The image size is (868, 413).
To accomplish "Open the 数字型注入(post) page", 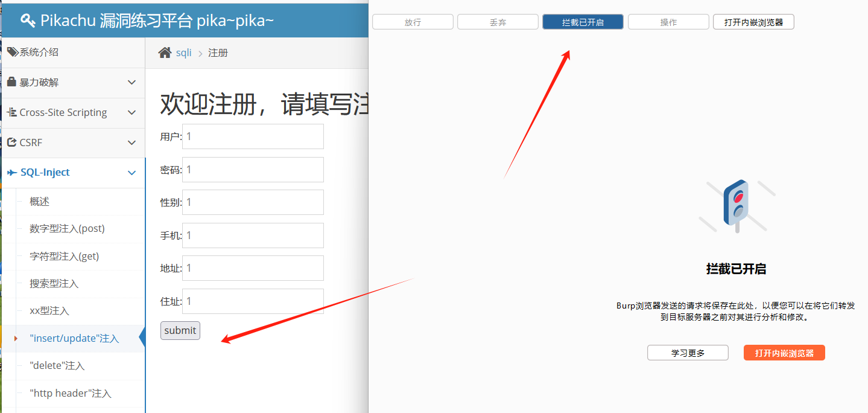I will coord(67,228).
